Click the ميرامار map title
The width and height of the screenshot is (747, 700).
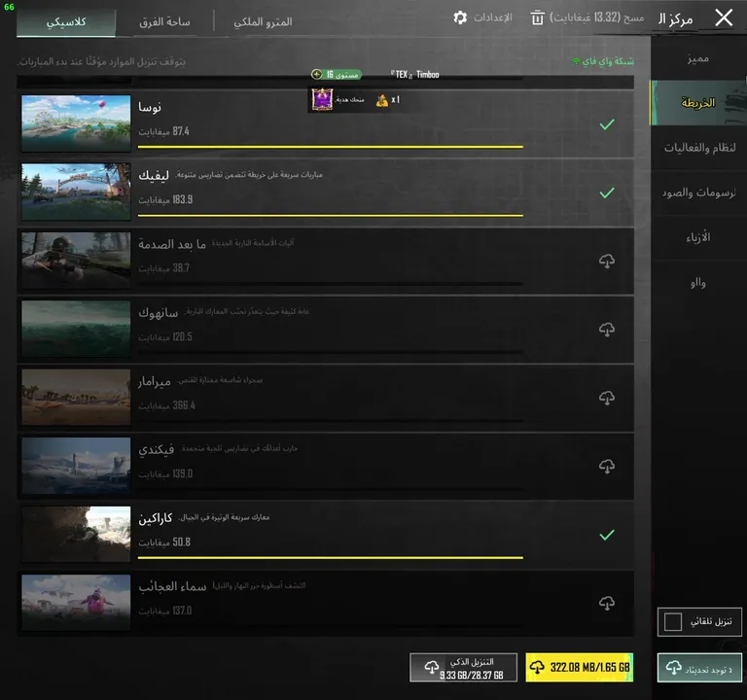point(155,381)
